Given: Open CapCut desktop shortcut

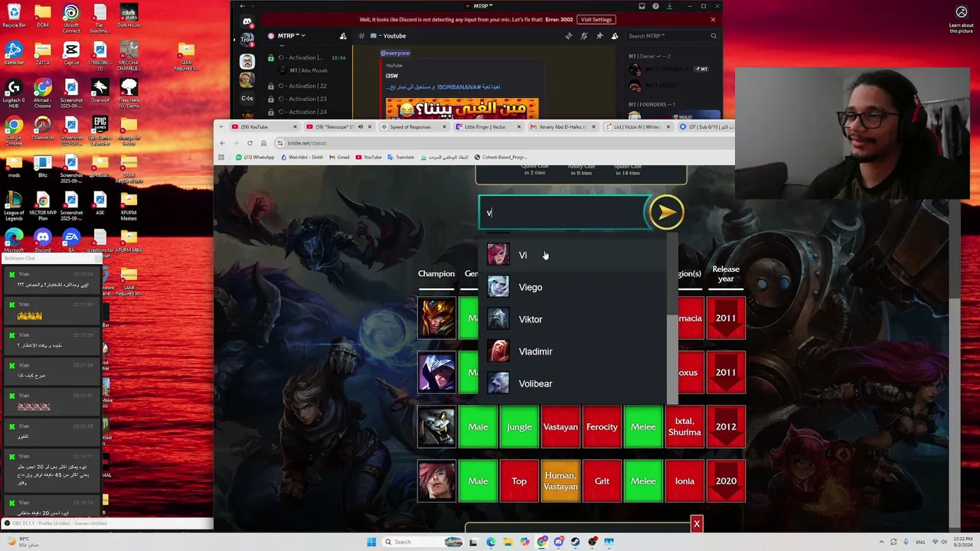Looking at the screenshot, I should 71,54.
